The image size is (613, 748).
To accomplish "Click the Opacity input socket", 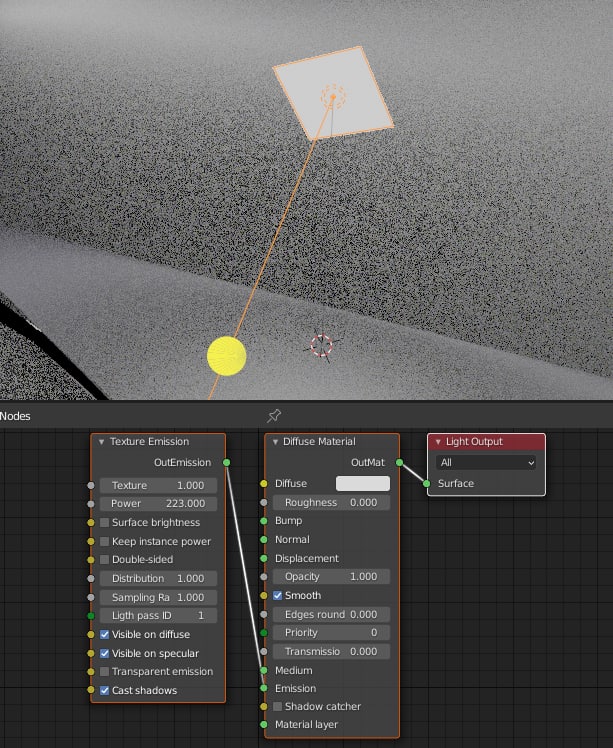I will click(x=264, y=577).
